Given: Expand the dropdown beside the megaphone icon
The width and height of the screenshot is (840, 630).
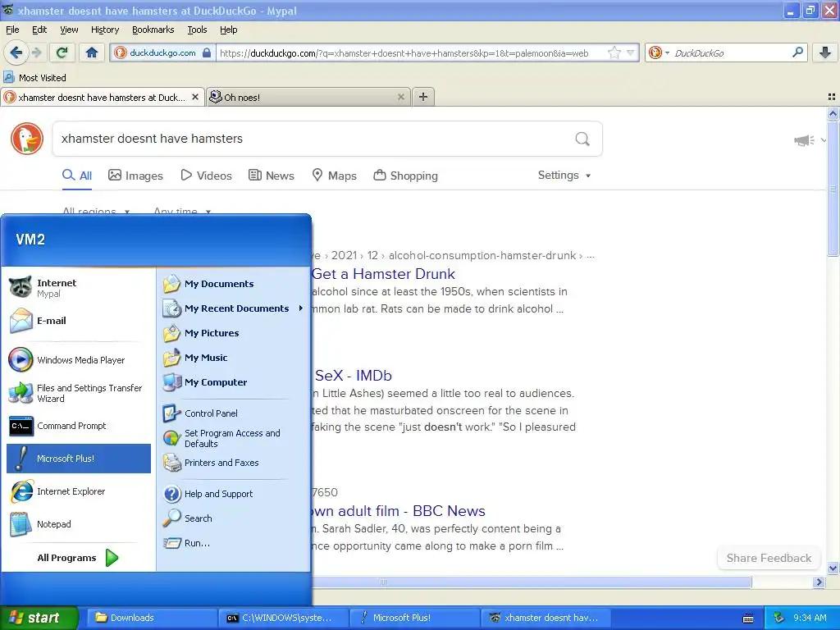Looking at the screenshot, I should click(824, 140).
